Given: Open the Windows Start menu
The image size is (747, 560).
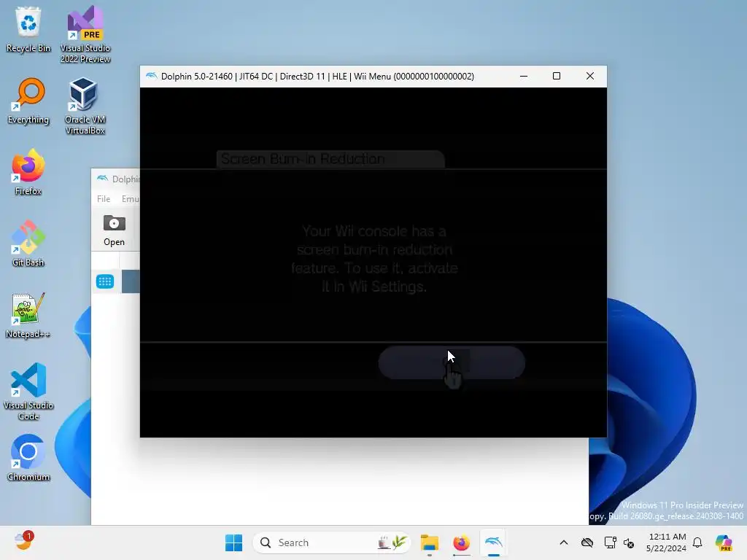Looking at the screenshot, I should 233,542.
